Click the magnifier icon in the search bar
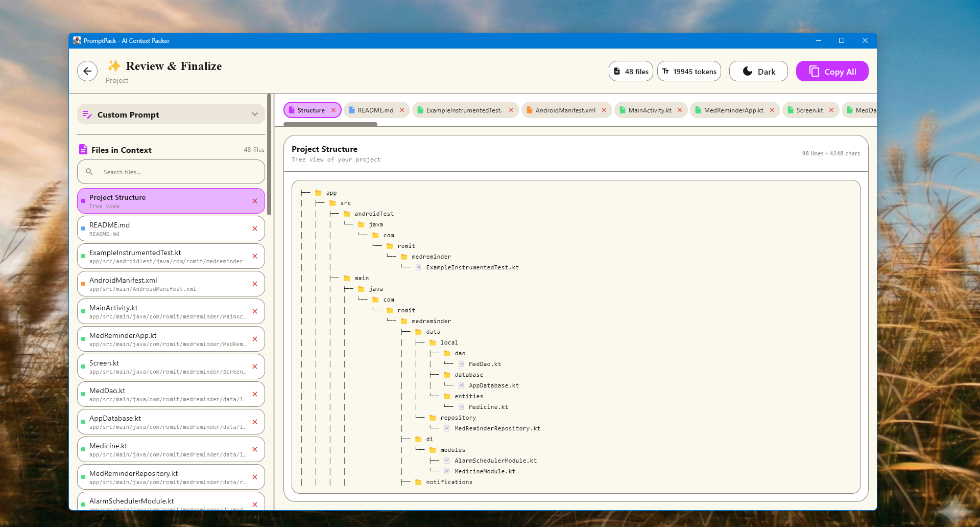Viewport: 980px width, 527px height. pos(90,172)
